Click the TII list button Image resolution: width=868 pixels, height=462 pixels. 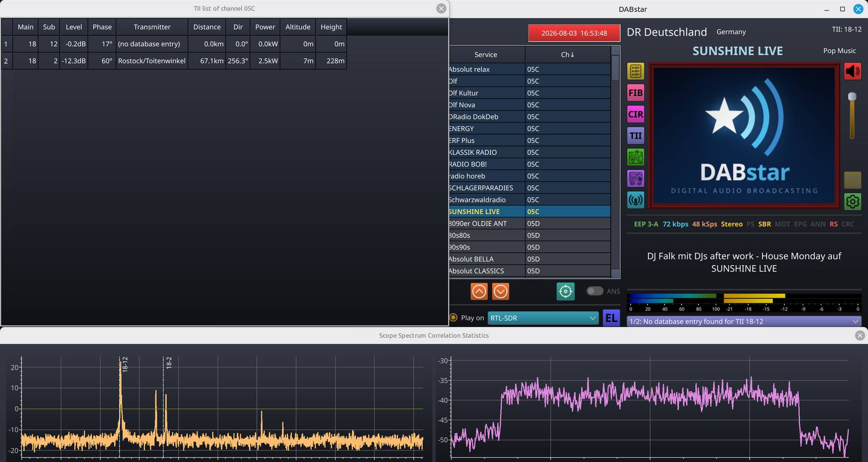pos(635,136)
